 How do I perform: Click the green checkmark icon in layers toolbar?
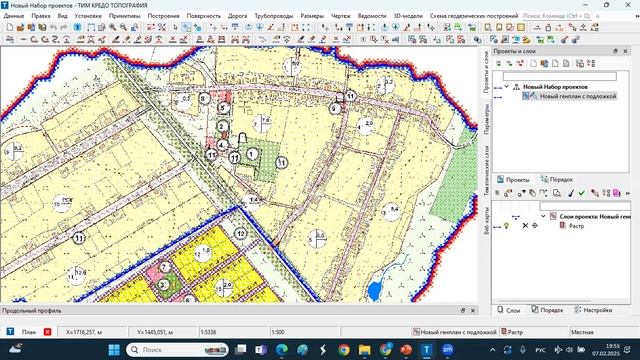pos(582,193)
